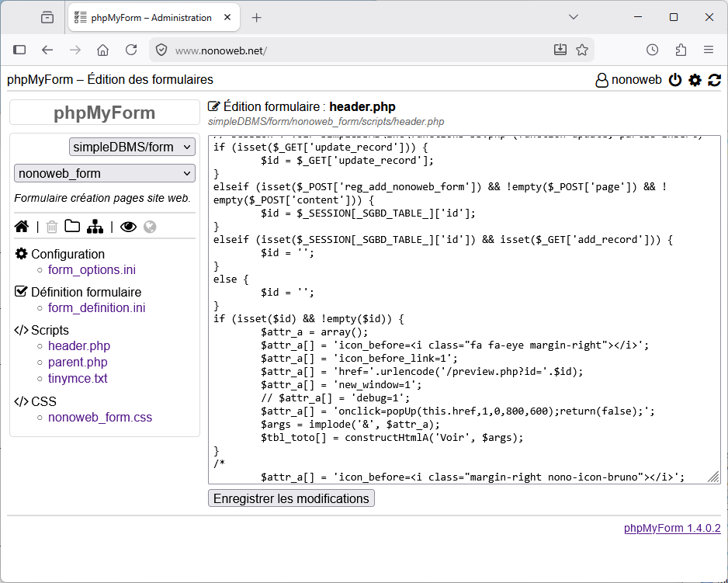Click the Définition formulaire heading
This screenshot has width=728, height=583.
pos(86,292)
